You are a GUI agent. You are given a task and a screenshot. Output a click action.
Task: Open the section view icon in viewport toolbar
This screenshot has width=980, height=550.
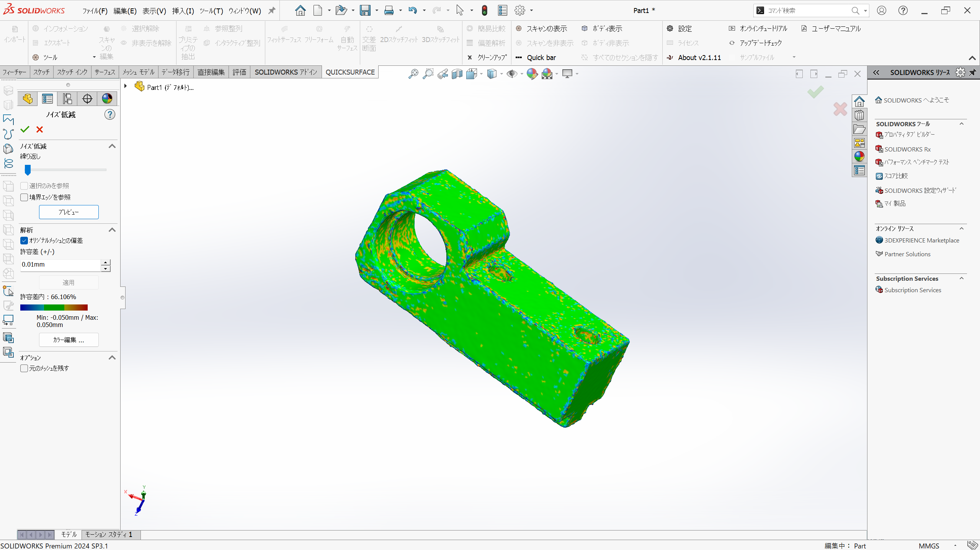(x=457, y=74)
